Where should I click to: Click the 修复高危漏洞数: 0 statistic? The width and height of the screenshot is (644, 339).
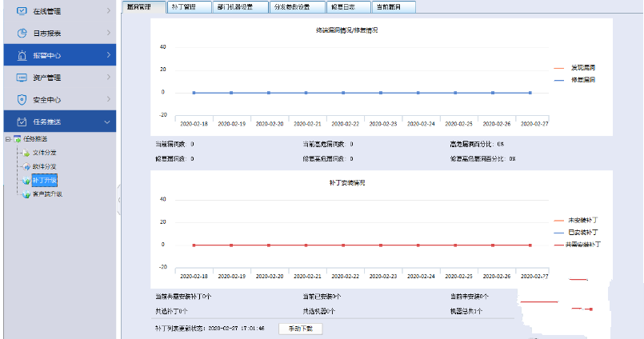(328, 159)
